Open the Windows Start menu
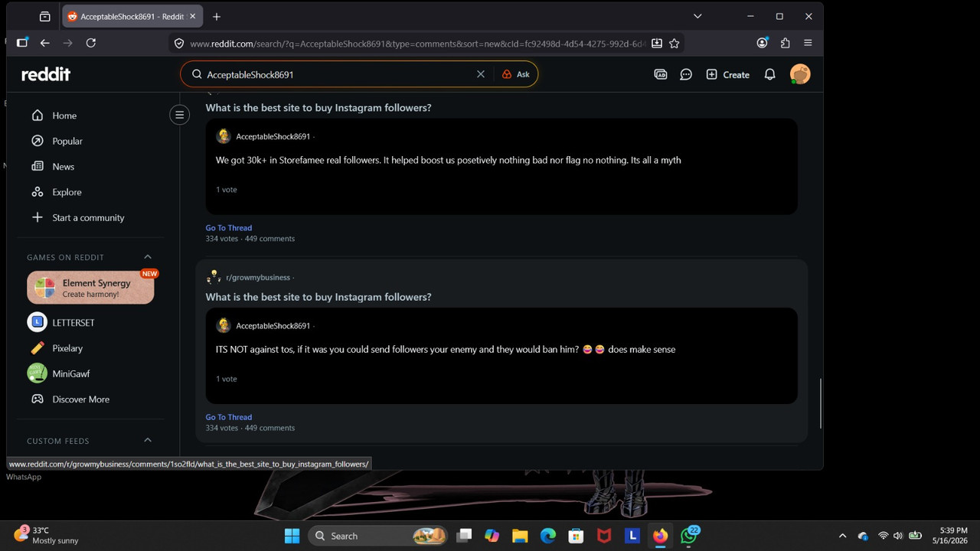 click(292, 536)
